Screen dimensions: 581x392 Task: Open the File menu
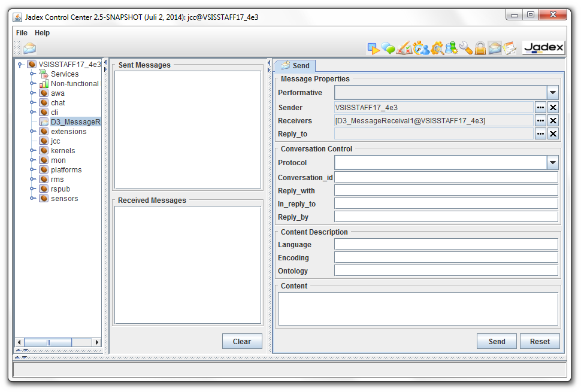click(22, 33)
